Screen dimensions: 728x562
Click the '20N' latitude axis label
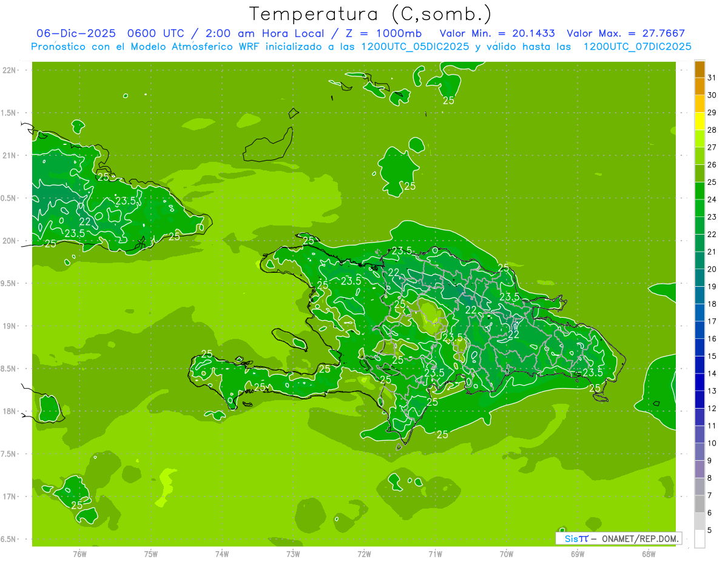tap(10, 241)
